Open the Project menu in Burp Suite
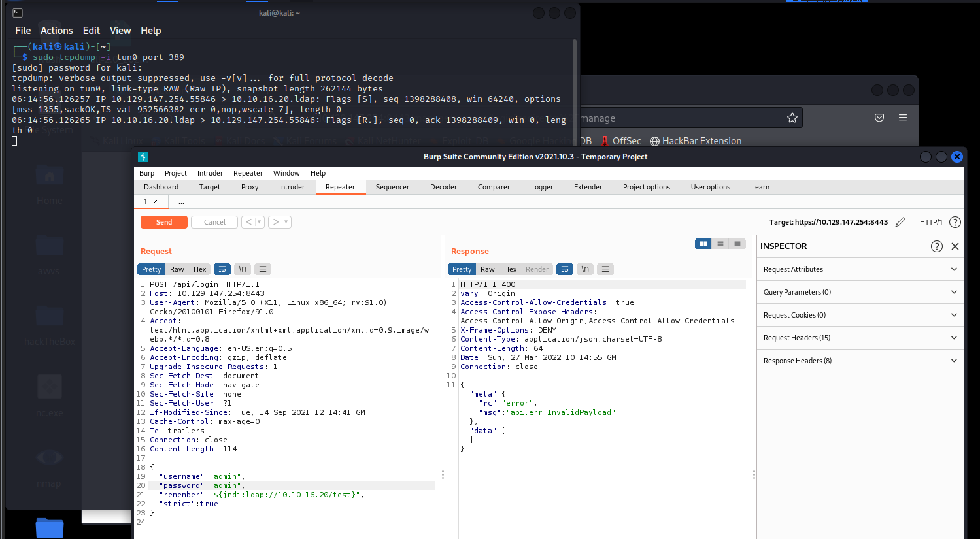The width and height of the screenshot is (980, 539). pos(176,173)
